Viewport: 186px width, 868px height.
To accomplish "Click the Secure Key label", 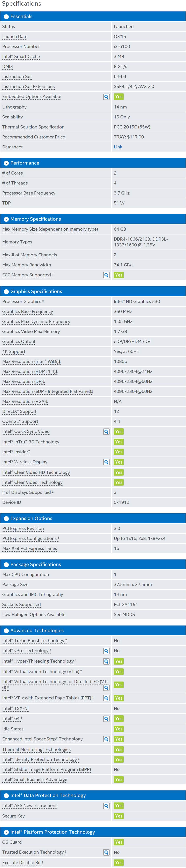I will pos(13,816).
